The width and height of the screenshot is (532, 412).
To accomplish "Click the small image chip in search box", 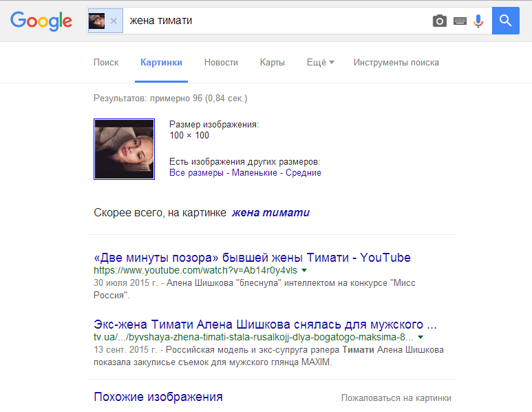I will pos(97,21).
